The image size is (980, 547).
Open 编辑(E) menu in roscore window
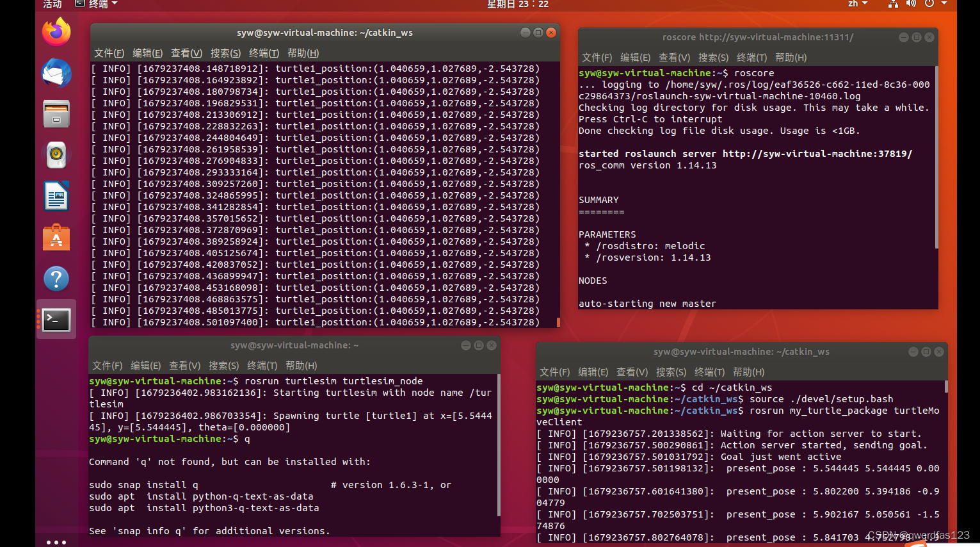tap(635, 58)
